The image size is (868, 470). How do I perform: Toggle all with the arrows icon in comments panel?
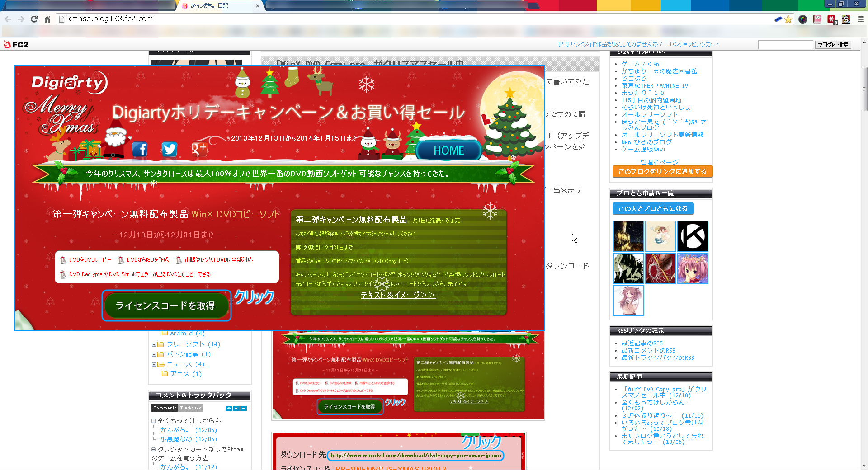click(229, 408)
